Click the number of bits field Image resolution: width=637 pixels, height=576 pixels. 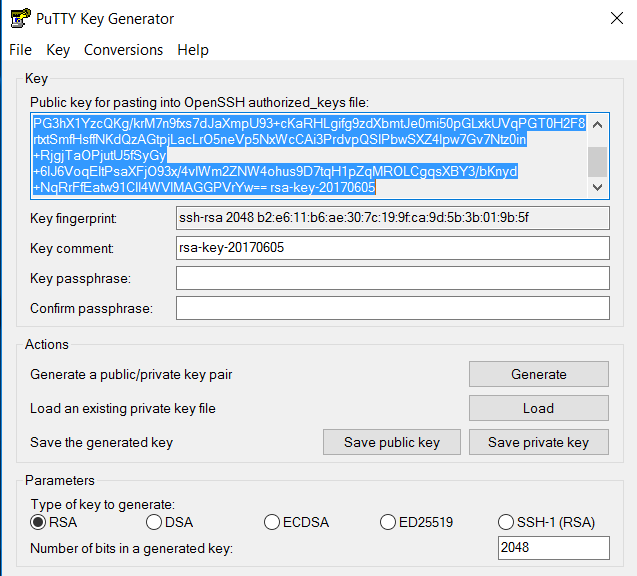554,548
